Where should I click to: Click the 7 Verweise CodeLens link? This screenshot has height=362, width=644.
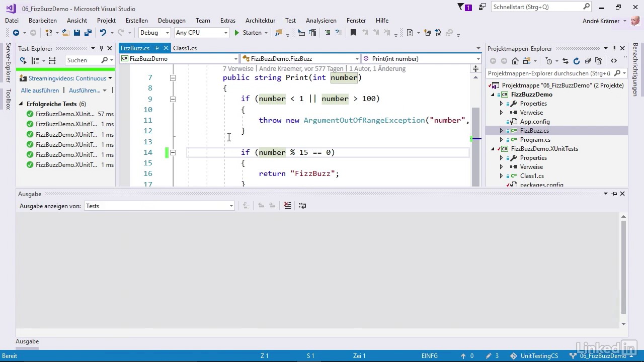point(238,69)
